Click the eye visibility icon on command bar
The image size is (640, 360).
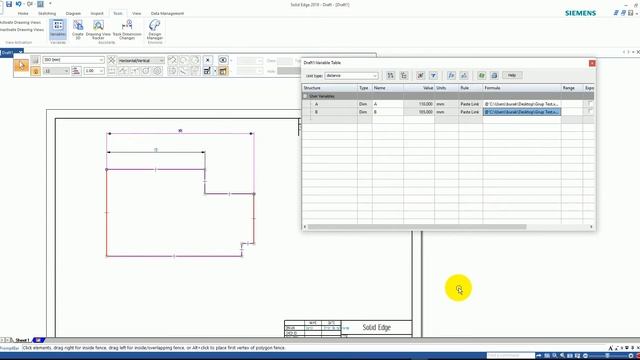(x=223, y=60)
